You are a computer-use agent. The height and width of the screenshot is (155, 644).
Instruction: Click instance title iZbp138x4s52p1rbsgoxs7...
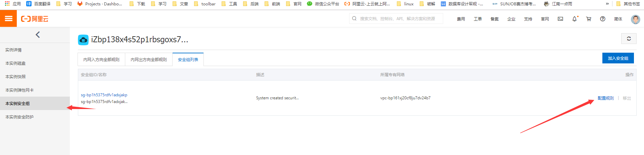tap(140, 40)
